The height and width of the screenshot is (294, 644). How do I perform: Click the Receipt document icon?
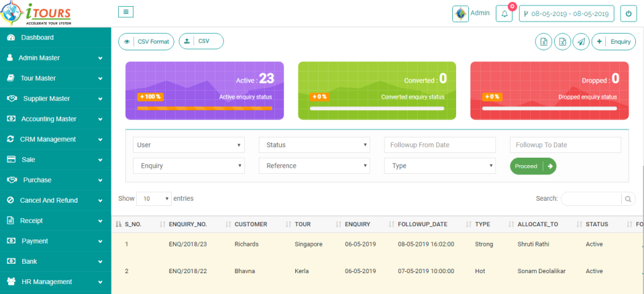click(11, 221)
